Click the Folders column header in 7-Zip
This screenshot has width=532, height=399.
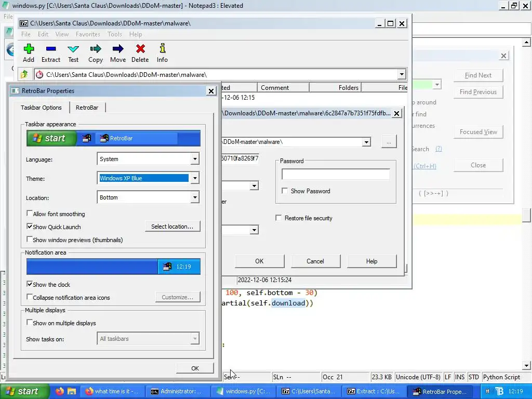click(x=335, y=87)
